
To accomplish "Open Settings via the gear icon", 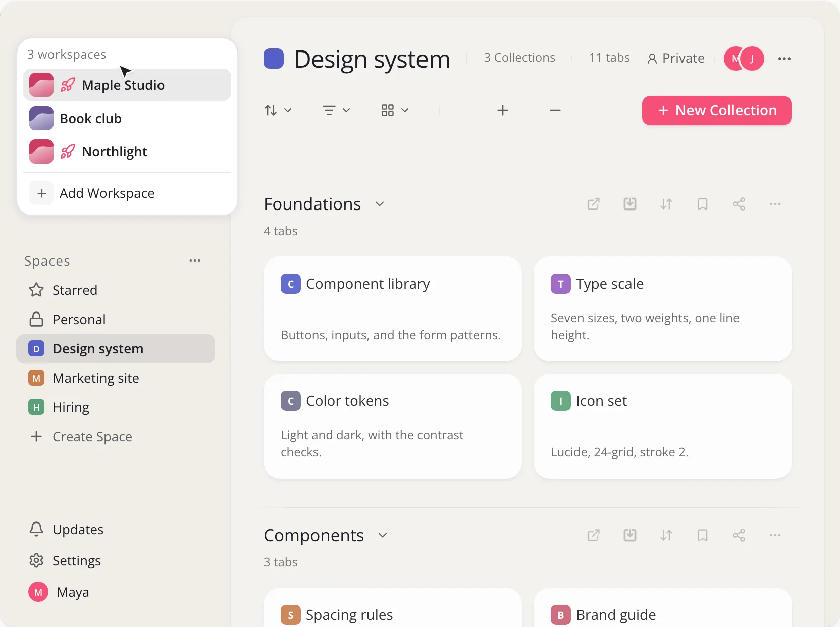I will 36,560.
